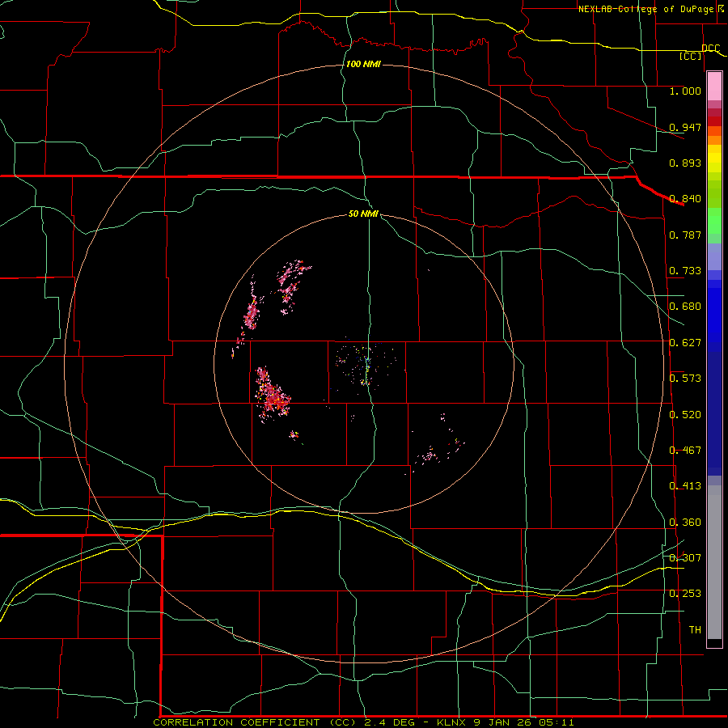Click the '50 NMI' range ring label
The height and width of the screenshot is (728, 728).
click(363, 214)
